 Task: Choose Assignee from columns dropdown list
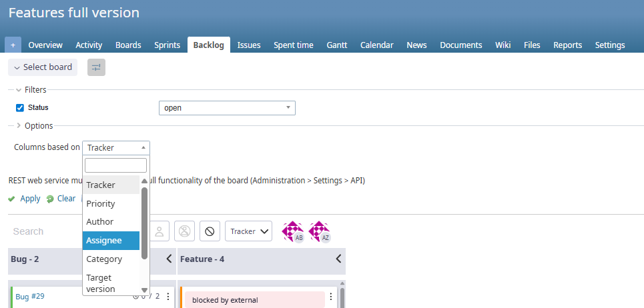click(x=111, y=240)
